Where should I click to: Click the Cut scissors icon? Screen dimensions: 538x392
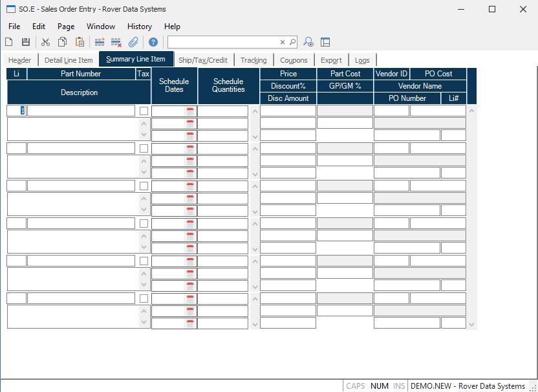[x=45, y=42]
